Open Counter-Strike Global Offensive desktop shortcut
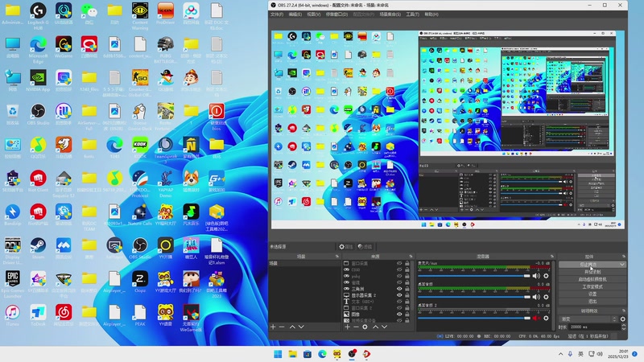 [x=140, y=83]
